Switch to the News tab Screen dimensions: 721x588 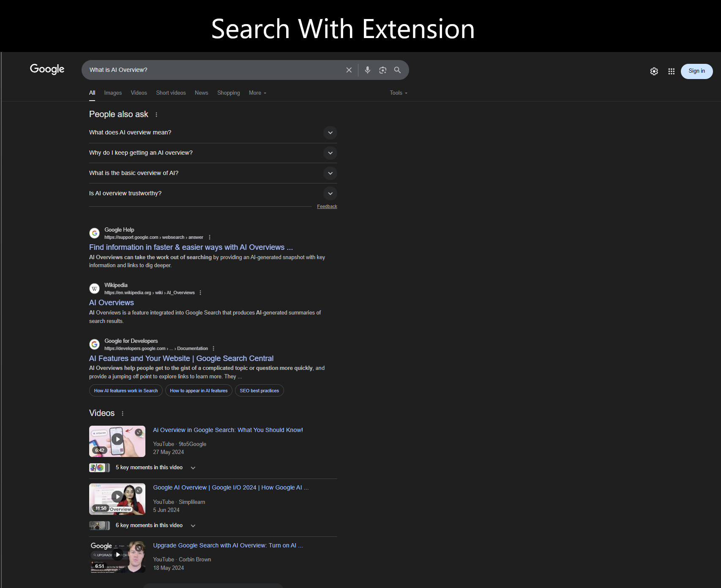click(x=202, y=93)
